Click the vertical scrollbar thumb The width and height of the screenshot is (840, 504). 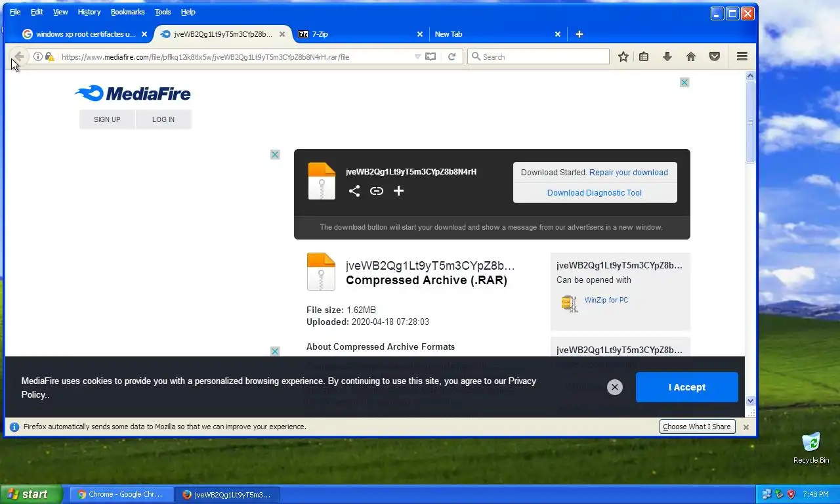pyautogui.click(x=751, y=123)
